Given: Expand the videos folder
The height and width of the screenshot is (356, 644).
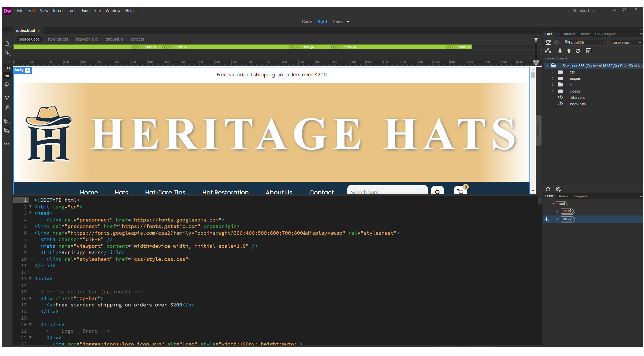Looking at the screenshot, I should (x=553, y=91).
